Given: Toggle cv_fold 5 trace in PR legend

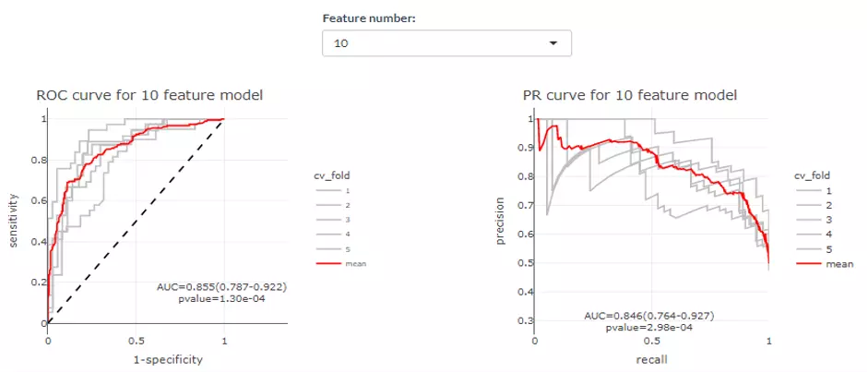Looking at the screenshot, I should click(x=817, y=249).
